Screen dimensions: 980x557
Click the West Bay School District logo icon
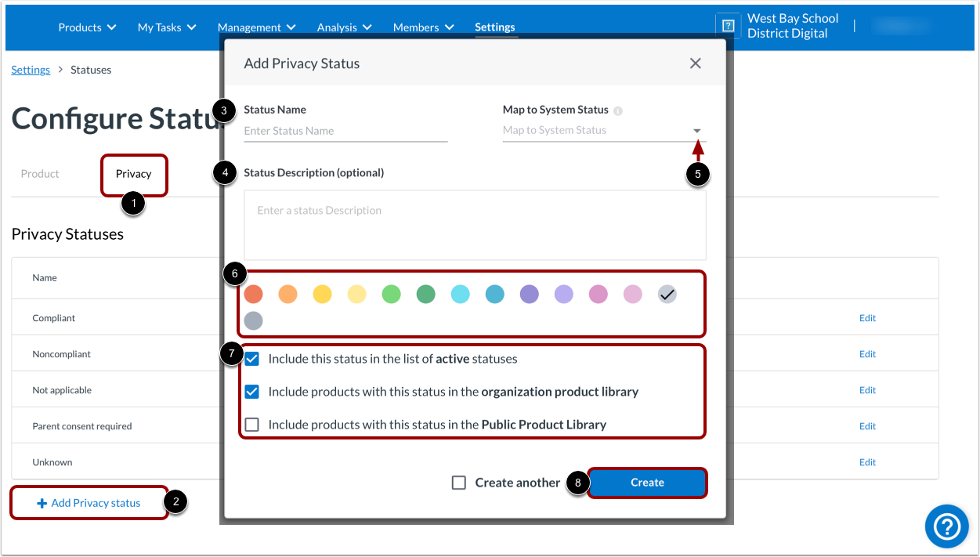(x=729, y=24)
